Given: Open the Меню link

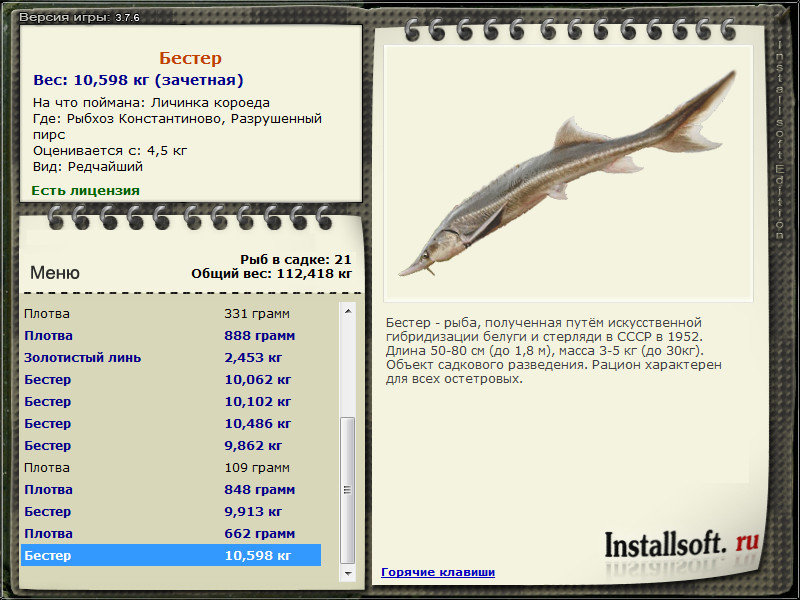Looking at the screenshot, I should click(55, 272).
